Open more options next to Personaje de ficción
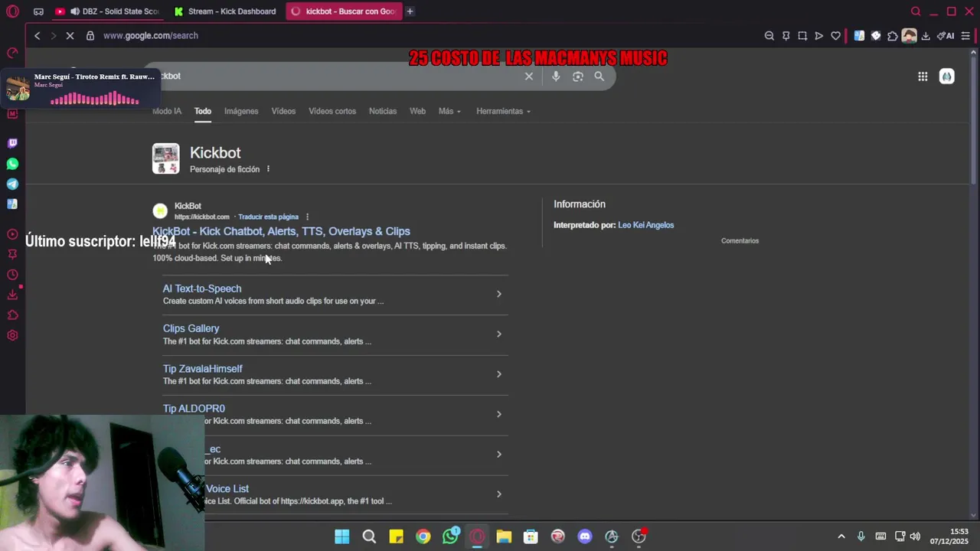The image size is (980, 551). [268, 169]
